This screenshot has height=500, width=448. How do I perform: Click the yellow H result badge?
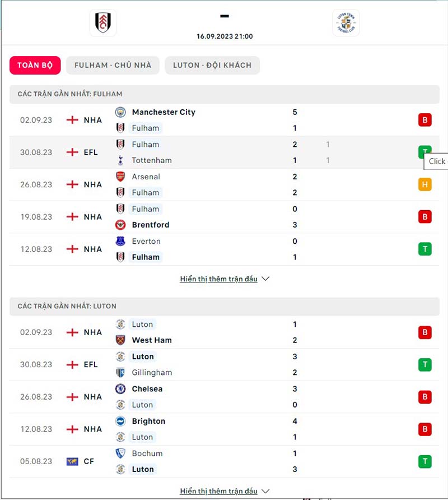425,184
